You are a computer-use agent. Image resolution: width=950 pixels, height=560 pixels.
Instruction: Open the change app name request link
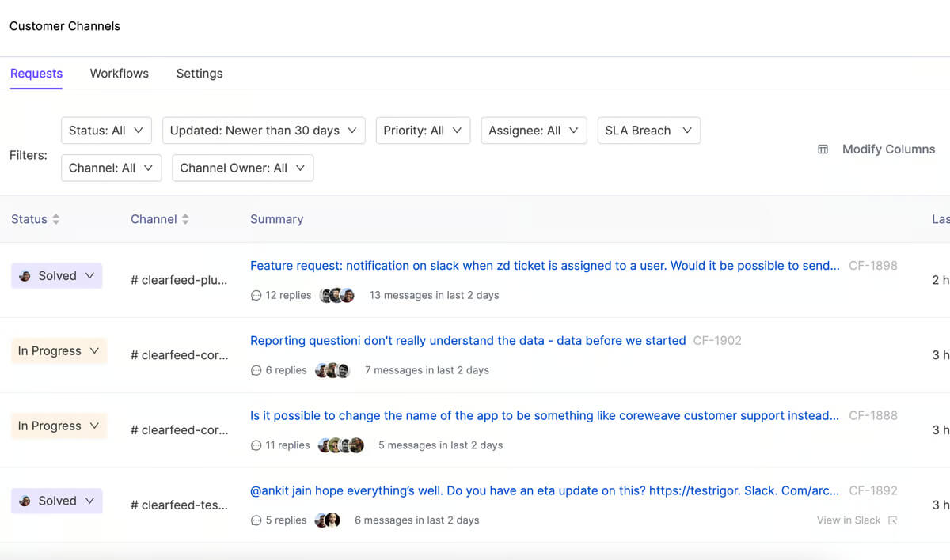[x=545, y=416]
